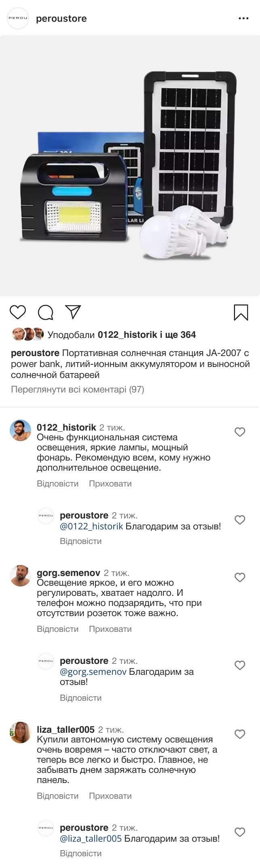Open 0122_historik's commenter avatar
The image size is (260, 868).
[x=20, y=430]
